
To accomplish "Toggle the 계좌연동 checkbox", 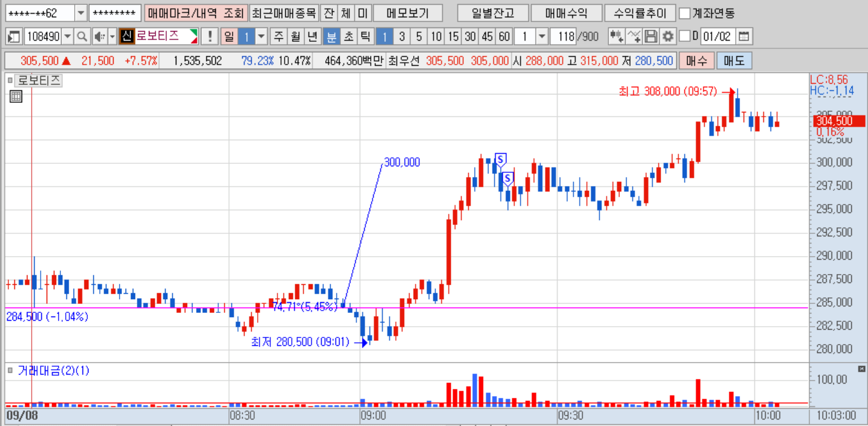I will coord(685,13).
